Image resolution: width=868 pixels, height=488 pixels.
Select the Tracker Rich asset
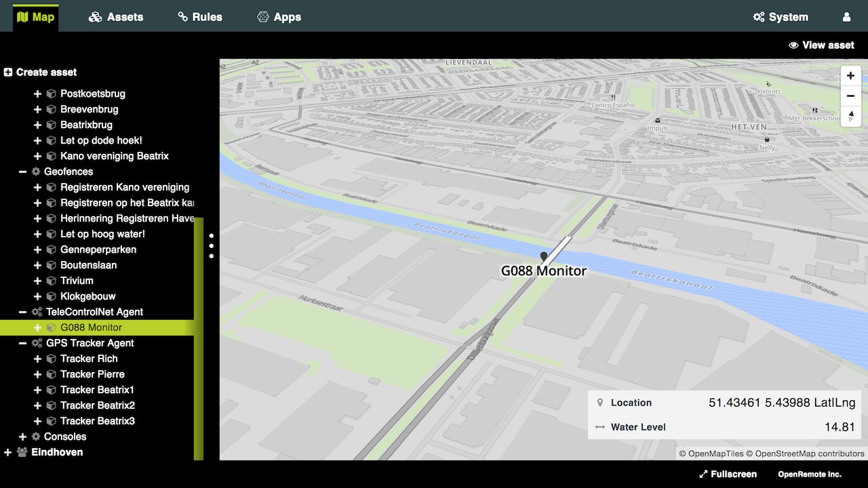coord(89,359)
